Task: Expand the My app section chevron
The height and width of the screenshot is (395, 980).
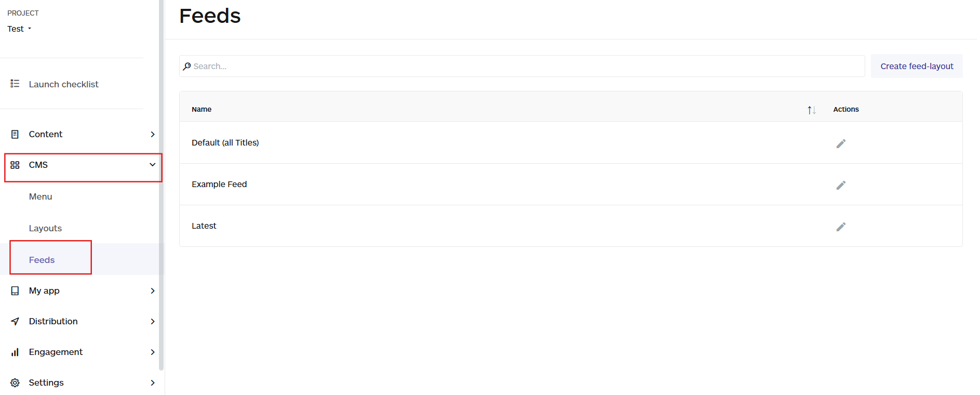Action: point(153,291)
